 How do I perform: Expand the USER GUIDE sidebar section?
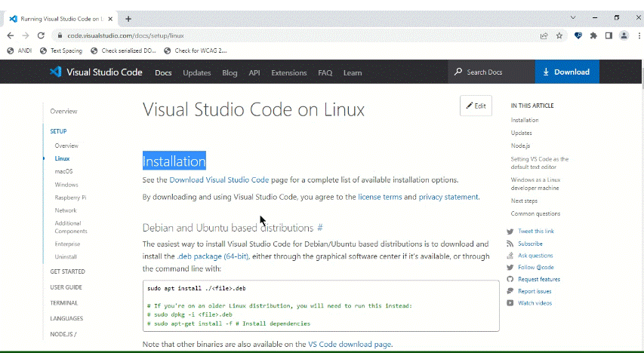click(66, 287)
